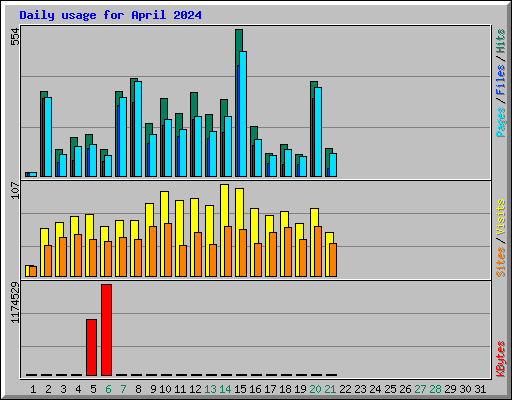This screenshot has width=512, height=400.
Task: Click the day 20 label on axis
Action: [315, 389]
